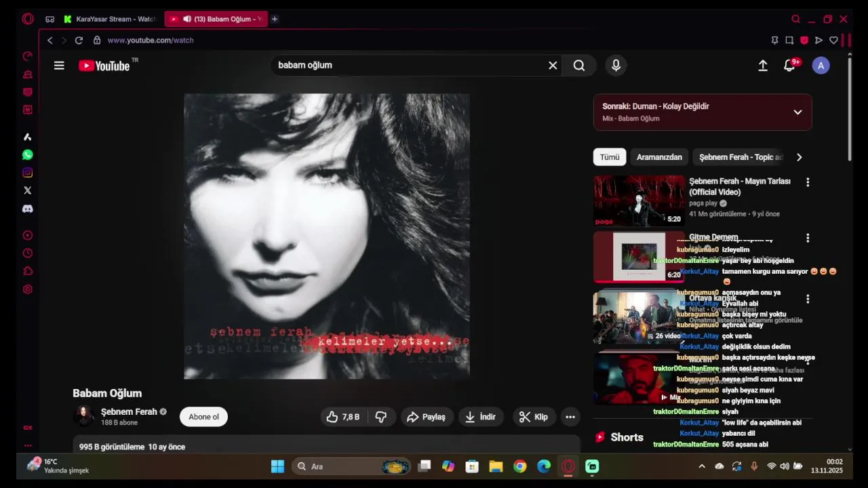Image resolution: width=868 pixels, height=488 pixels.
Task: Open GX Corner controller icon
Action: coord(50,19)
